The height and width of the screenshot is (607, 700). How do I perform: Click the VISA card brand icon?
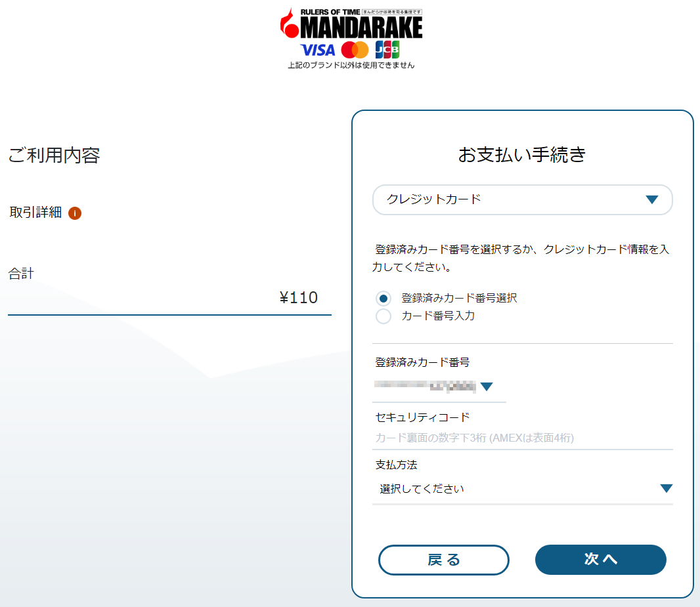(x=317, y=50)
